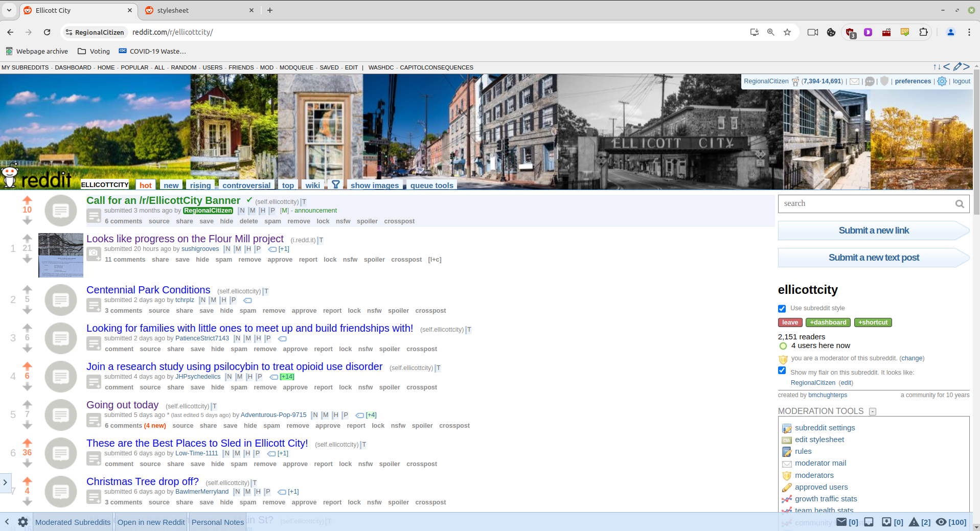Viewport: 980px width, 531px height.
Task: Open the 'preferences' link
Action: point(913,81)
